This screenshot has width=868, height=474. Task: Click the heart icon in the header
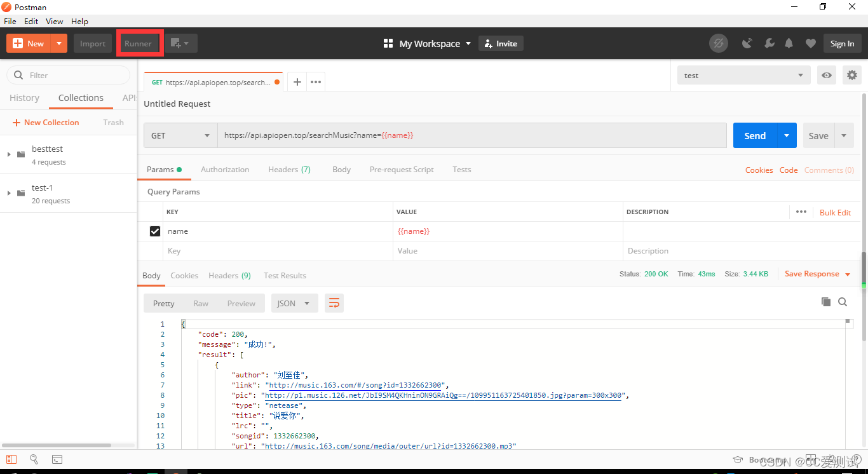point(810,43)
